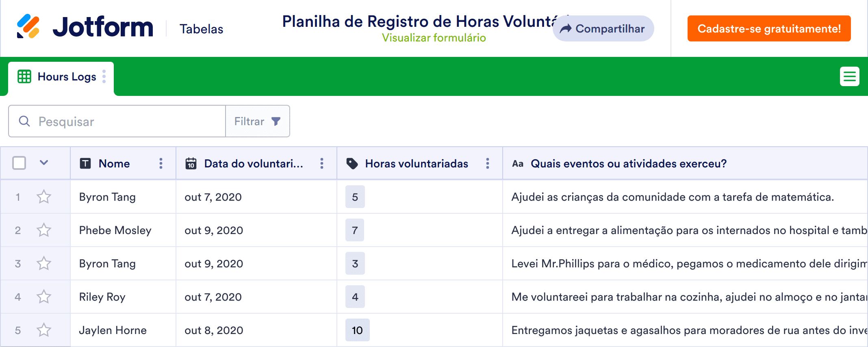
Task: Click the search magnifier icon
Action: click(24, 121)
